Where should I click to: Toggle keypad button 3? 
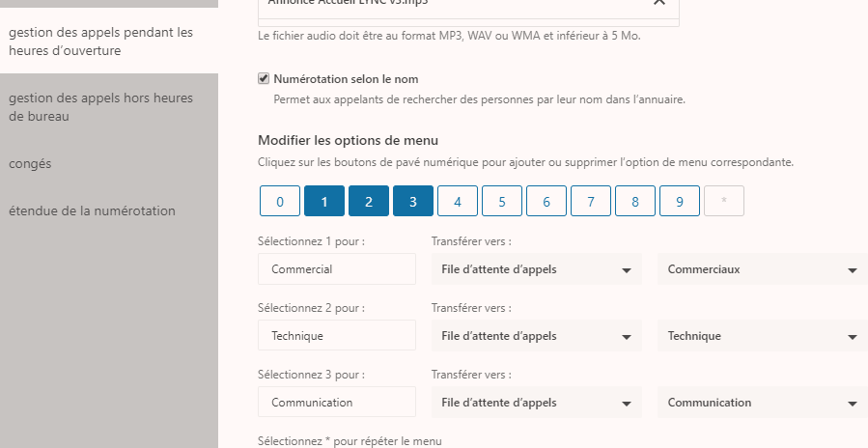point(413,201)
